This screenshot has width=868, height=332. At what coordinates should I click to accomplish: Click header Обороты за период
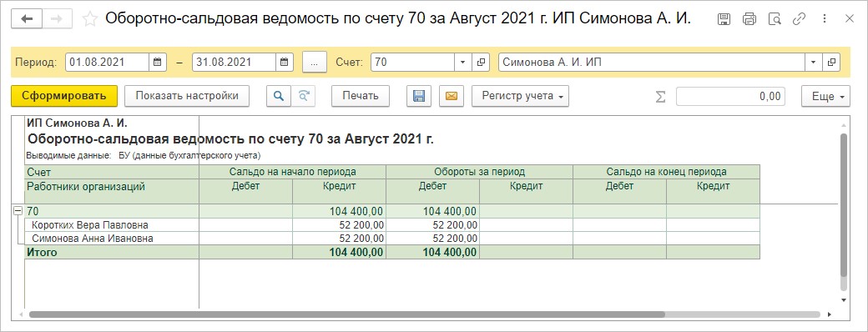[x=479, y=172]
